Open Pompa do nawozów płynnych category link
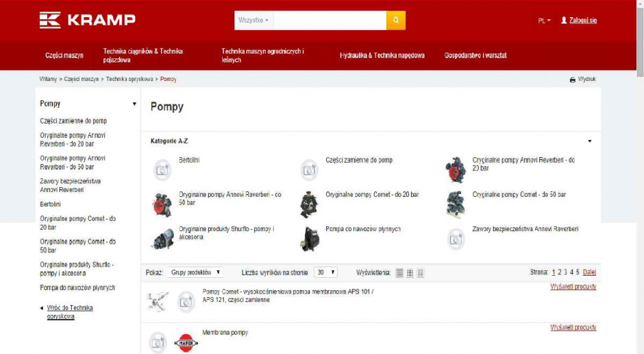The image size is (644, 354). [x=363, y=229]
